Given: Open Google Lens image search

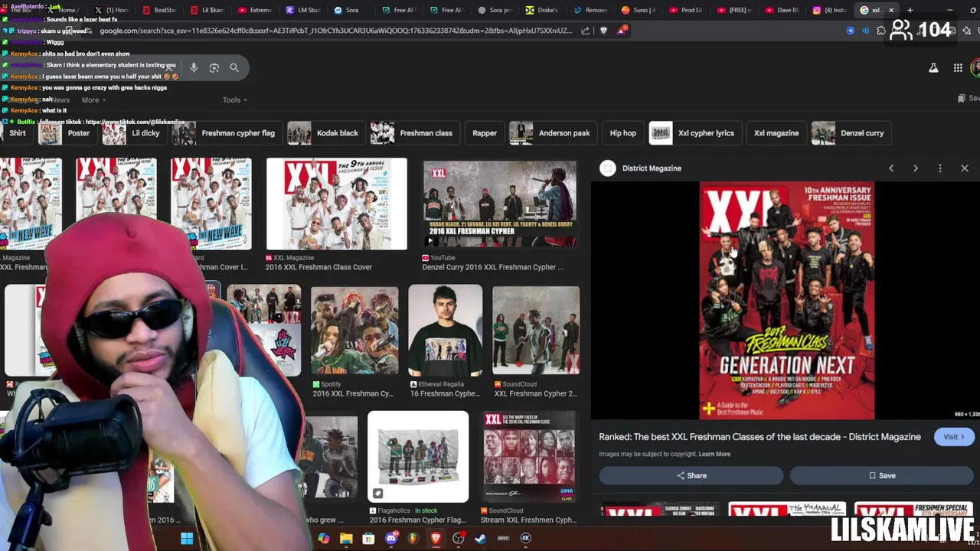Looking at the screenshot, I should coord(214,67).
